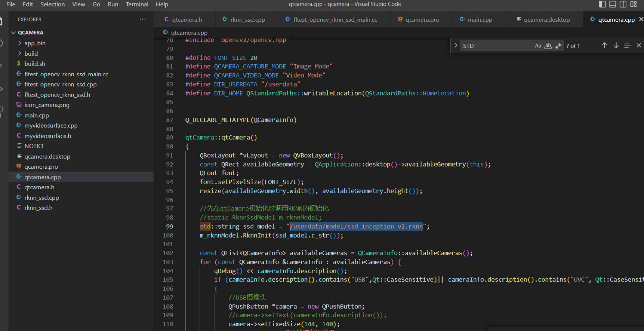
Task: Toggle Match Whole Word in find box
Action: [x=548, y=46]
